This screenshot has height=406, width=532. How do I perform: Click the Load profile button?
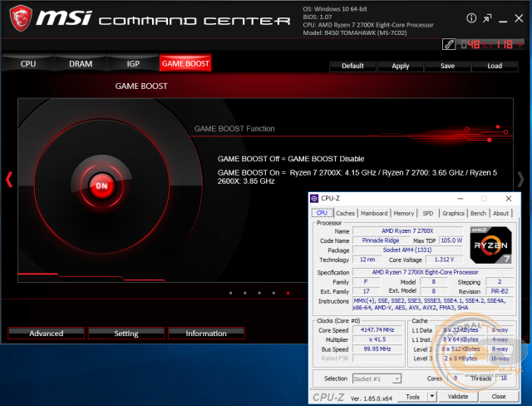click(x=495, y=66)
